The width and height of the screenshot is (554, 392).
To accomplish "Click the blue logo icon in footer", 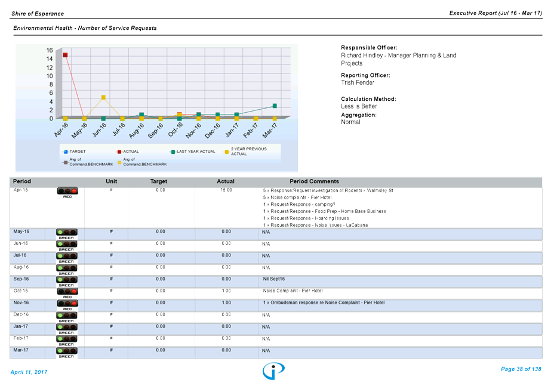I will coord(273,371).
